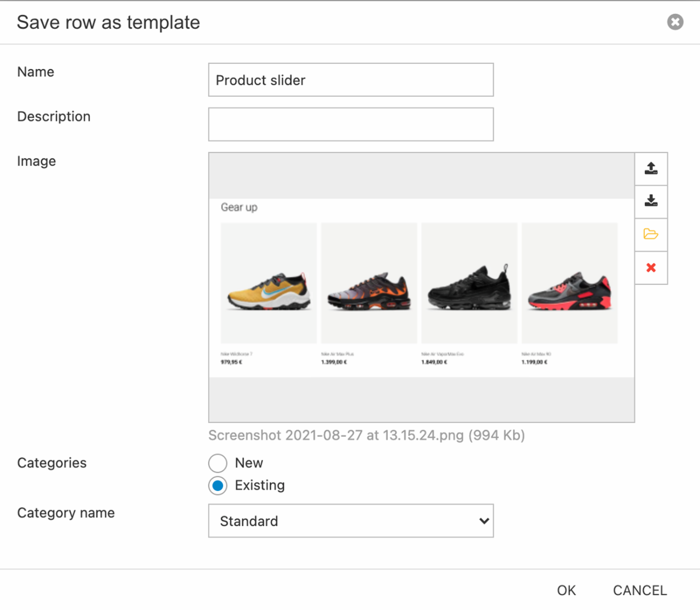700x610 pixels.
Task: Click the all-black VaporMax shoe image
Action: point(469,290)
